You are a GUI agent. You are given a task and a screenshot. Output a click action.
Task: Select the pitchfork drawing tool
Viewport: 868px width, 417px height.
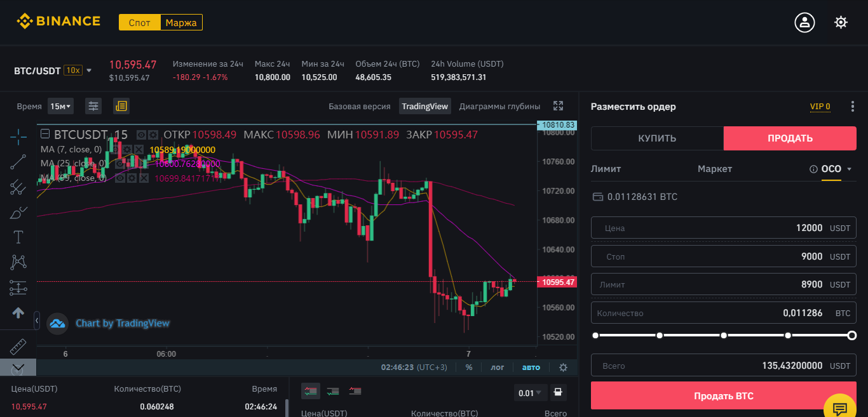[x=18, y=187]
